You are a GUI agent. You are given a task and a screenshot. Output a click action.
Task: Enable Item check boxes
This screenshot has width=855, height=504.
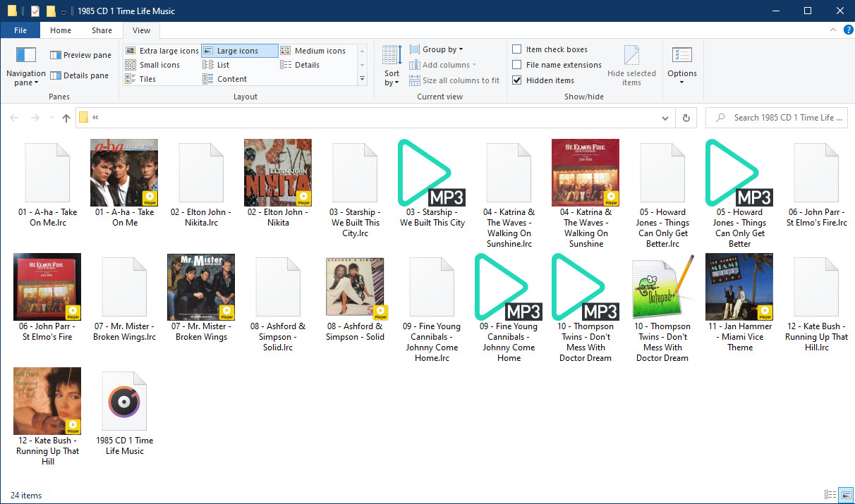(x=517, y=49)
